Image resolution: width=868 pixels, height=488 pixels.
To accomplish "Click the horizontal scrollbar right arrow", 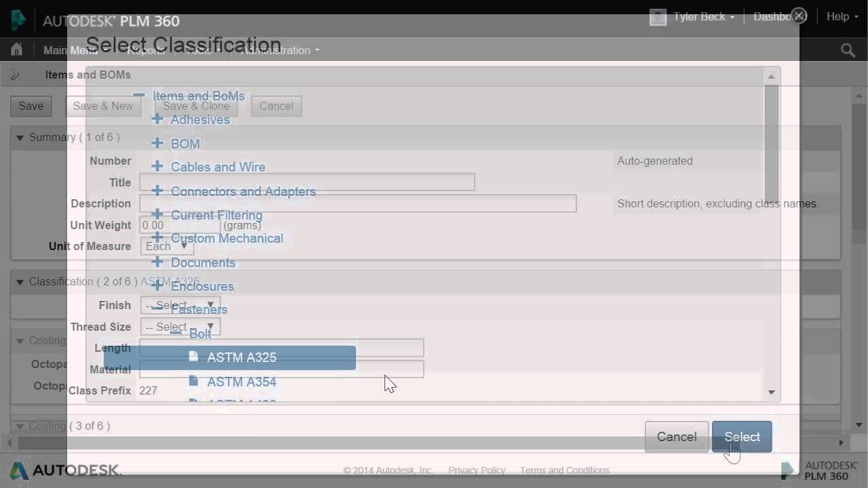I will (841, 443).
